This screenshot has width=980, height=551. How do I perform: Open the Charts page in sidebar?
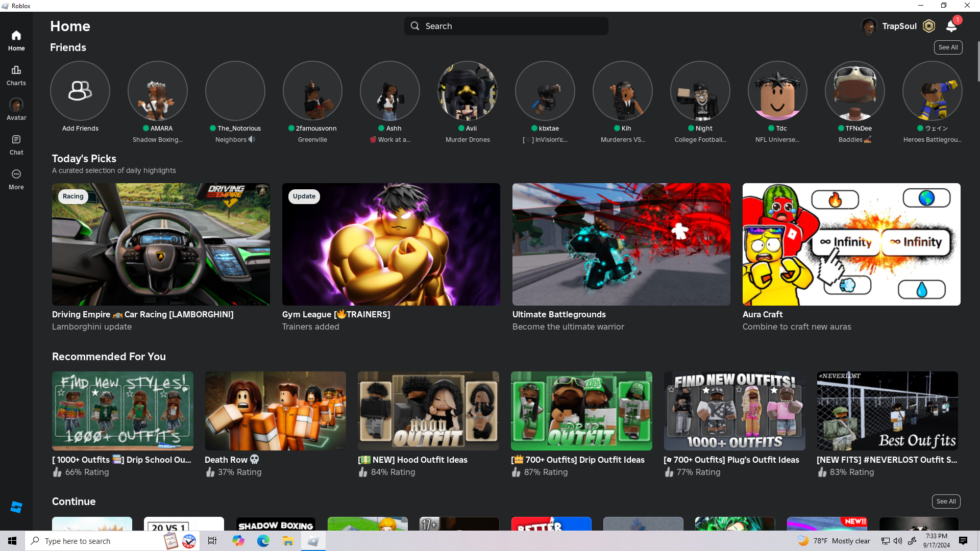(x=16, y=75)
